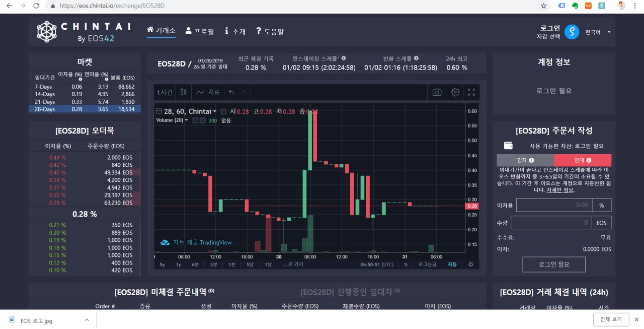Set chart range to 1날

268,265
